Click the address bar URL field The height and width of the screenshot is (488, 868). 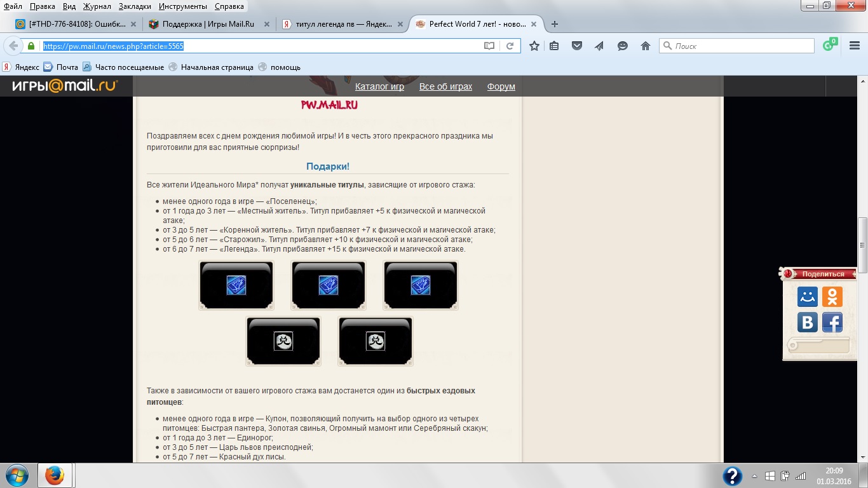261,46
